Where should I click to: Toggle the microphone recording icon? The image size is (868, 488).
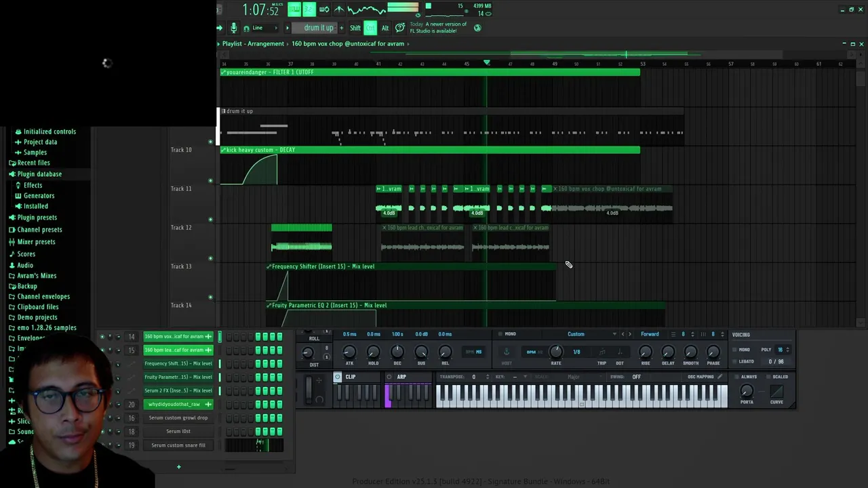point(233,28)
